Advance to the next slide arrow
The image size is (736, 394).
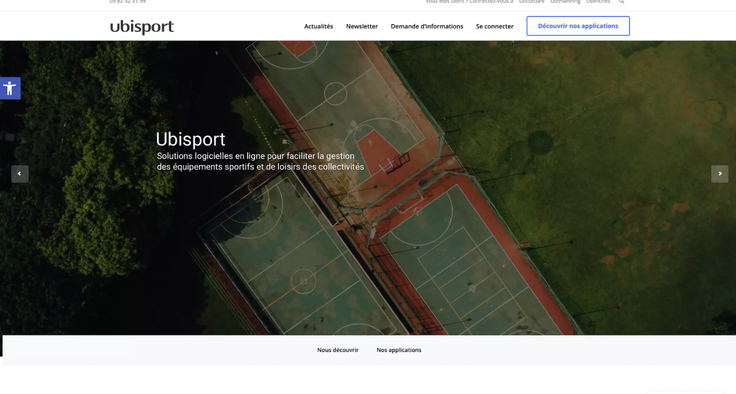(x=720, y=174)
